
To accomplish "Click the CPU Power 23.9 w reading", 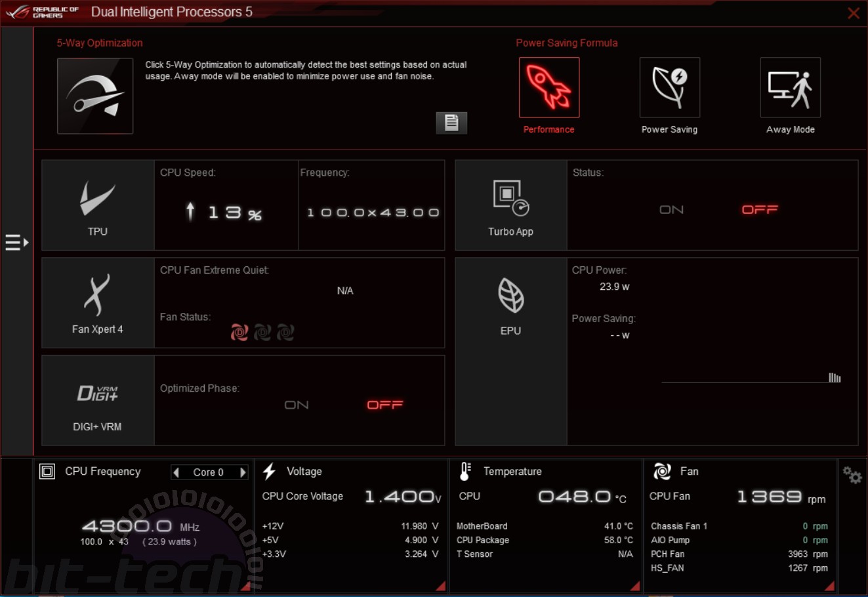I will 614,287.
